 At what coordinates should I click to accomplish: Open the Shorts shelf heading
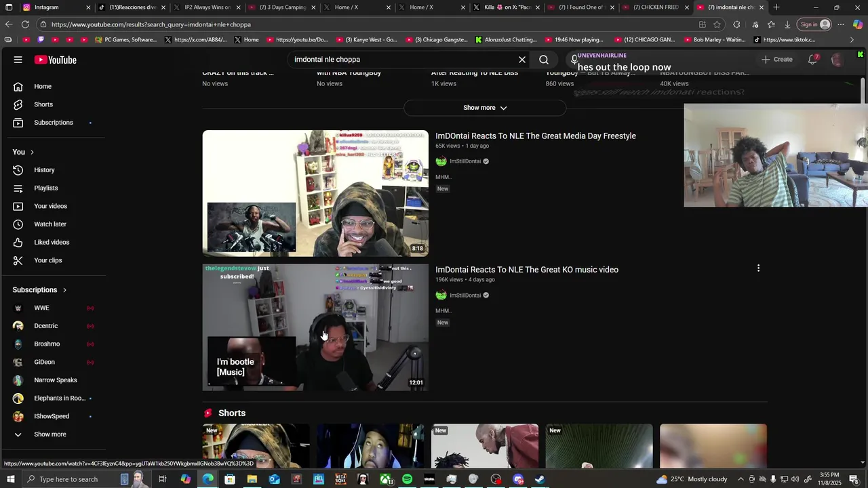(232, 413)
